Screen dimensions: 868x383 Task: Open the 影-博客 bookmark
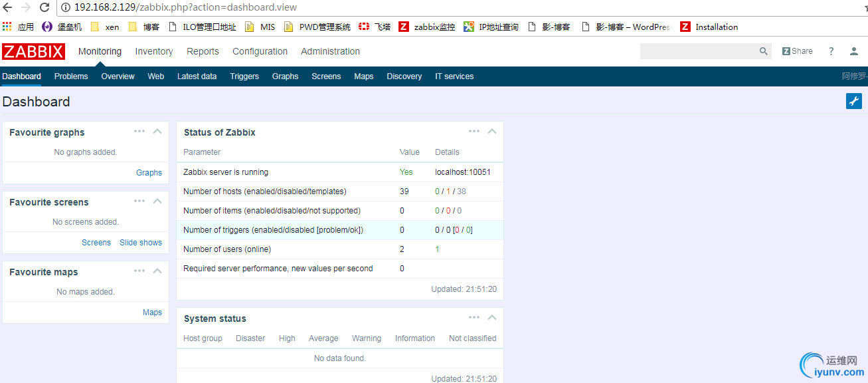click(549, 27)
